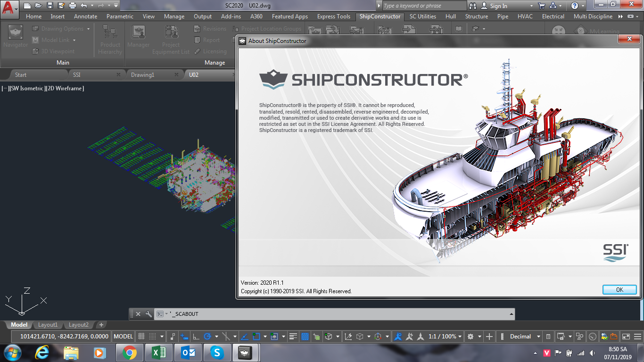Click OK in About ShipConstructor dialog
This screenshot has height=362, width=644.
619,290
